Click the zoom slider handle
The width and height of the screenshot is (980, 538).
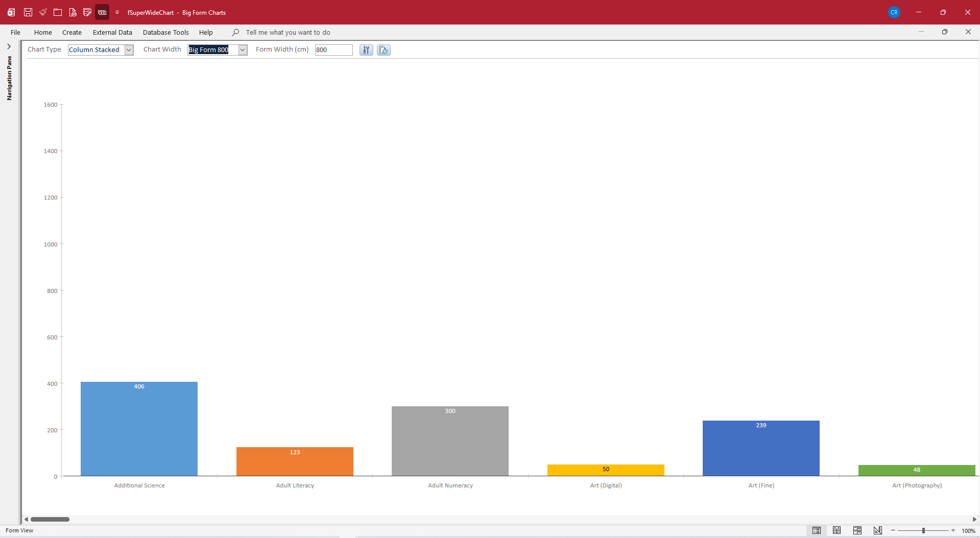923,530
